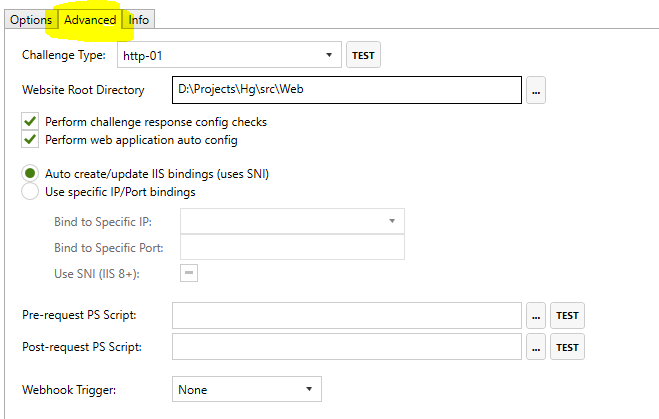Toggle the Use SNI (IIS 8+) checkbox
The width and height of the screenshot is (659, 419).
pyautogui.click(x=188, y=273)
